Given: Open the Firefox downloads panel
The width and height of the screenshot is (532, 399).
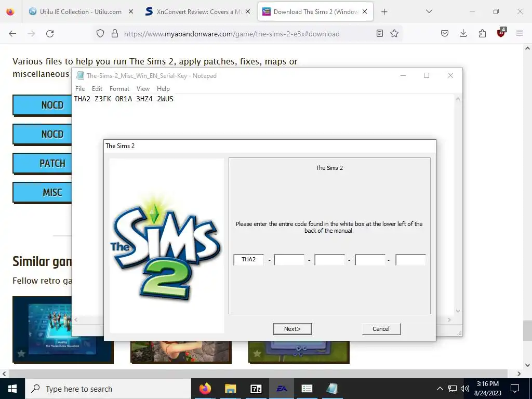Looking at the screenshot, I should 463,33.
